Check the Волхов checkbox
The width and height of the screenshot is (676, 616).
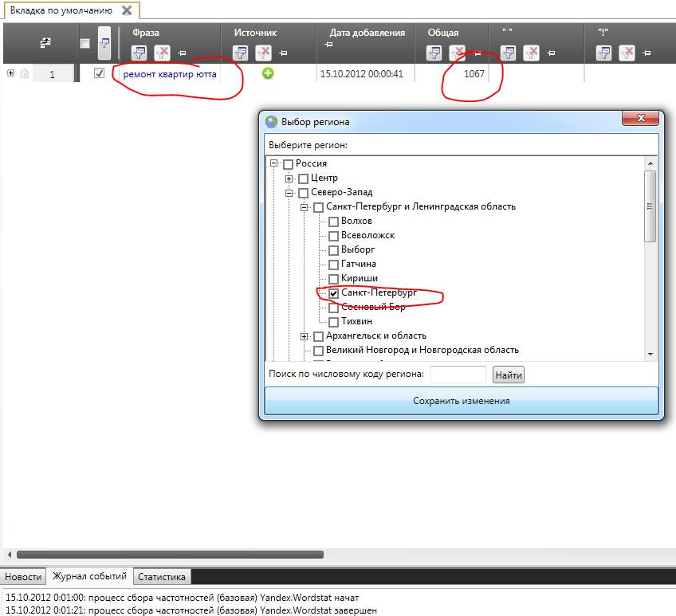tap(334, 222)
